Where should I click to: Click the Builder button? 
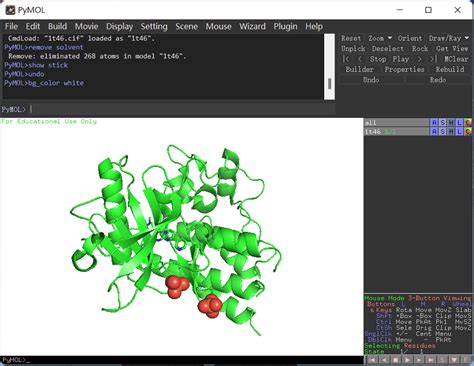[x=359, y=69]
